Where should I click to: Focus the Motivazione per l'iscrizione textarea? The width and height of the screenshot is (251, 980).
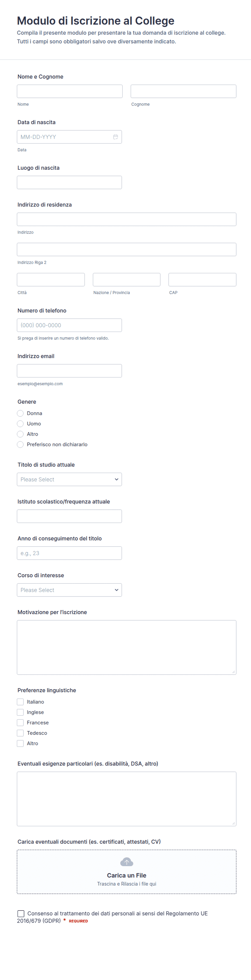tap(127, 647)
